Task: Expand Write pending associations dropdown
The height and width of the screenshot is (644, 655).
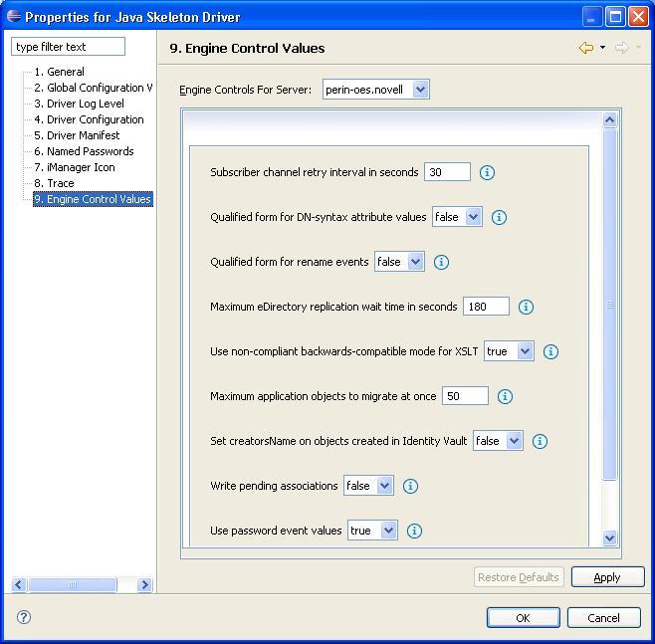Action: coord(384,486)
